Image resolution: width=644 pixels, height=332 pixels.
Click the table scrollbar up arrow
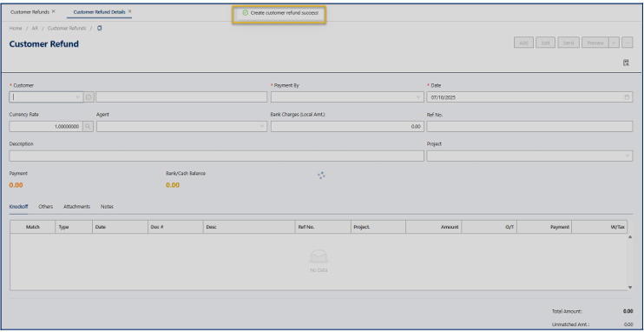click(630, 237)
